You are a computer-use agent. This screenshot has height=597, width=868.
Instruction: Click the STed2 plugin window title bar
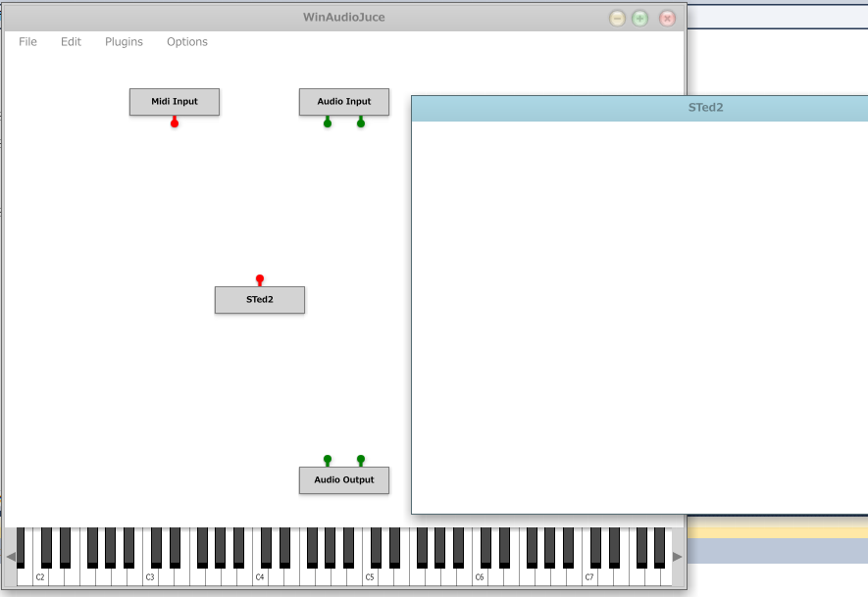tap(639, 108)
